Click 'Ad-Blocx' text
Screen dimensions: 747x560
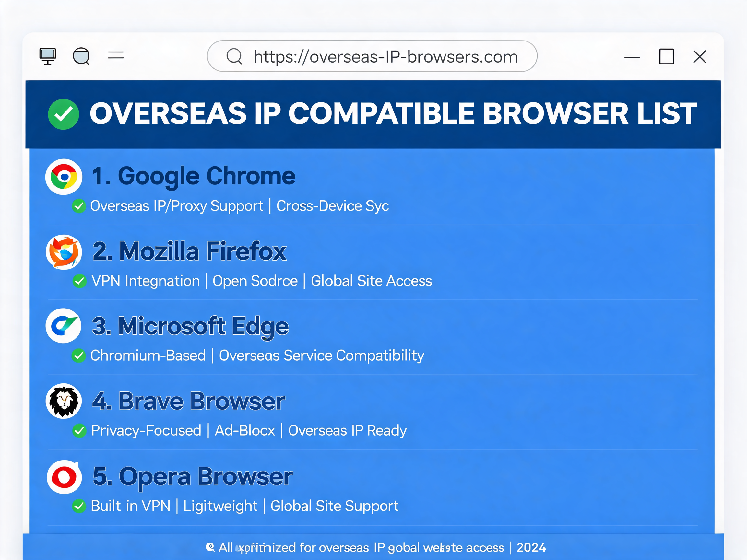click(245, 431)
